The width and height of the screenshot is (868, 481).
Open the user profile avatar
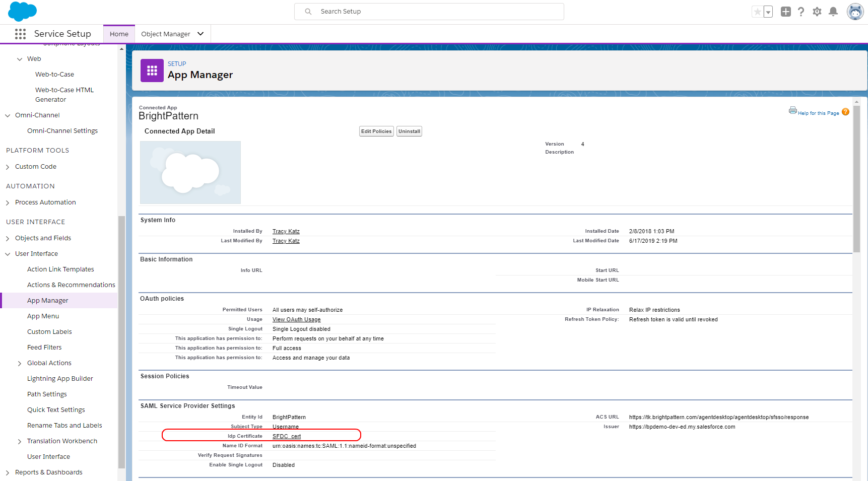click(x=855, y=12)
